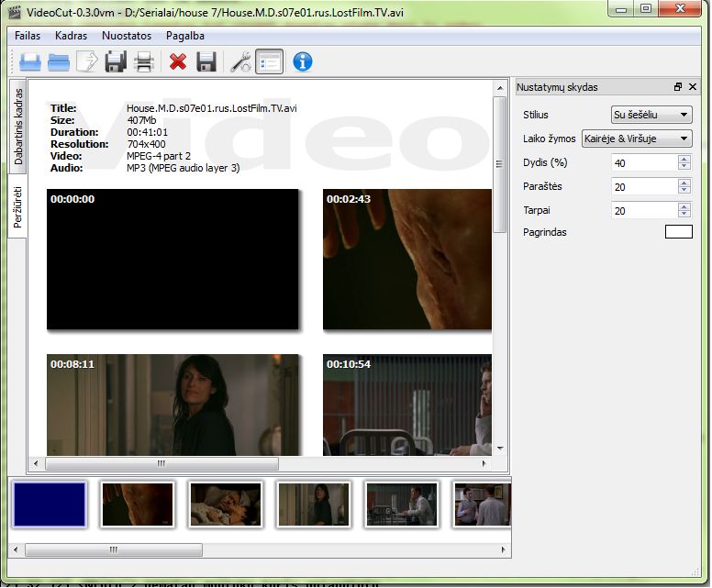Open the Nuostatos menu
Screen dimensions: 712x588
(127, 36)
